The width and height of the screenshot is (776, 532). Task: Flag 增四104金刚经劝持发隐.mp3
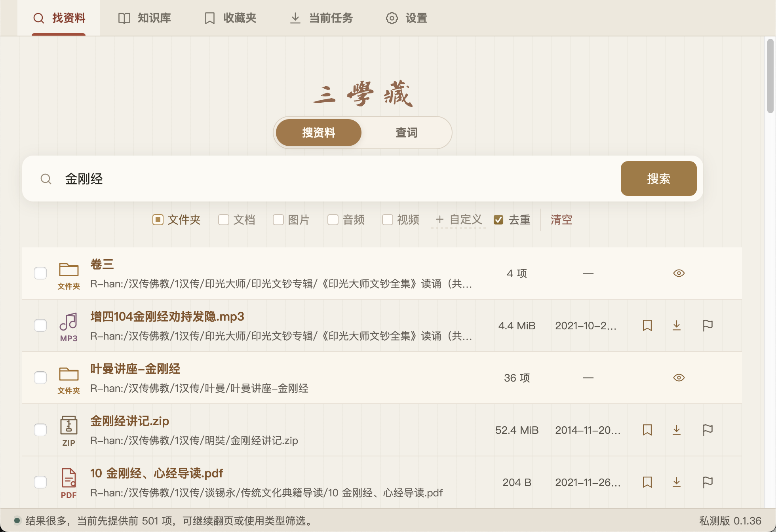[x=708, y=325]
